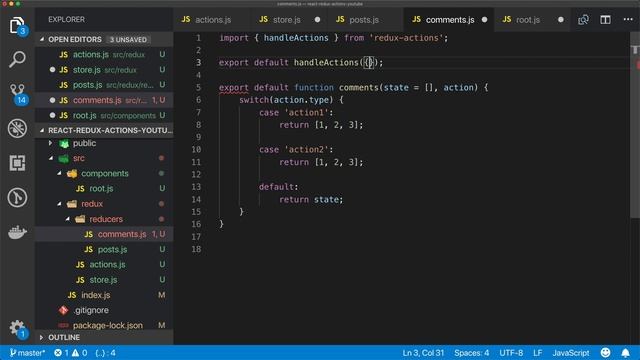Screen dimensions: 640x360
Task: Open actions.js in Open Editors list
Action: tap(104, 54)
